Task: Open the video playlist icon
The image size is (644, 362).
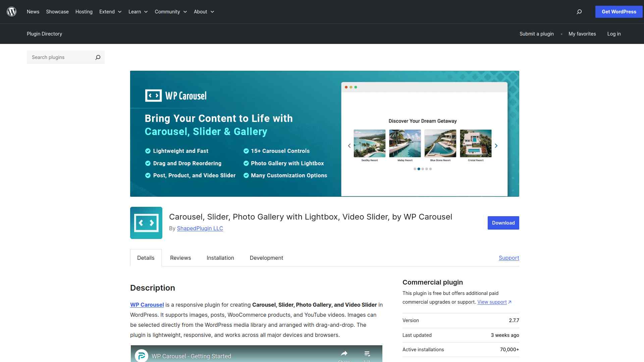Action: (367, 354)
